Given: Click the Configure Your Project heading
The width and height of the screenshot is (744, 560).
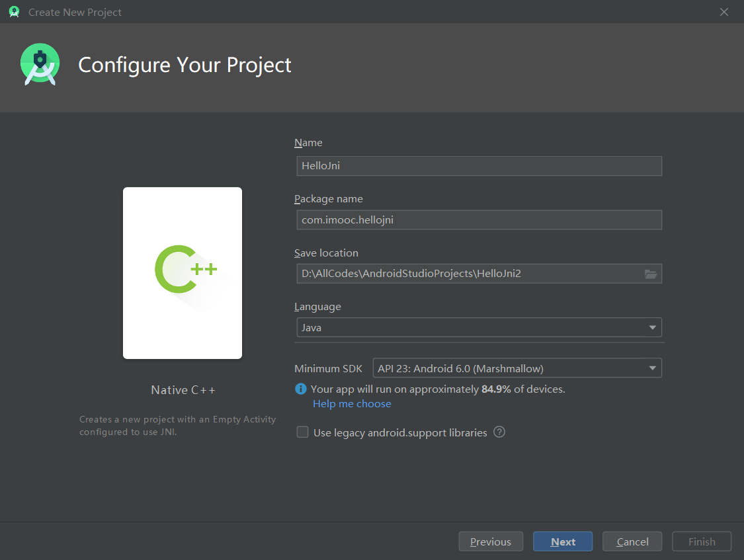Looking at the screenshot, I should [185, 65].
